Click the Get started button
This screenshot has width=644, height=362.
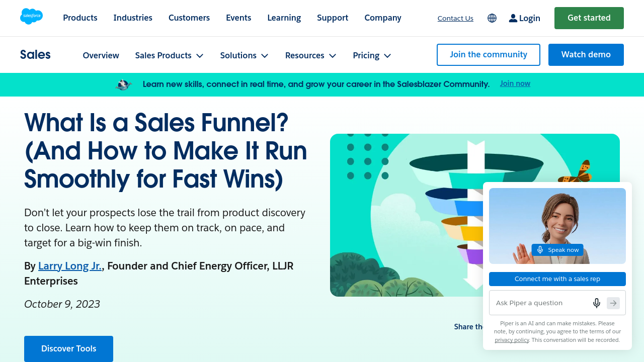pos(589,18)
